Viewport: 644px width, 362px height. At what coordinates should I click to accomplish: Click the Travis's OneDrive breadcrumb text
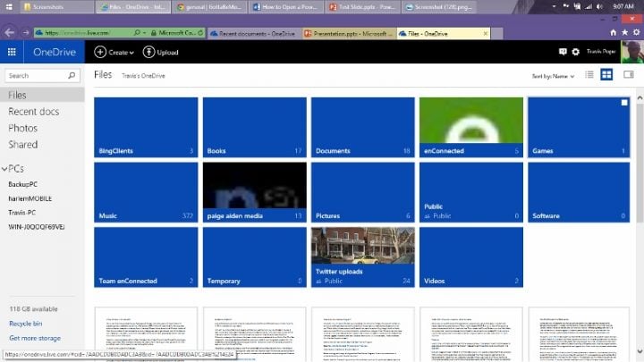click(143, 76)
